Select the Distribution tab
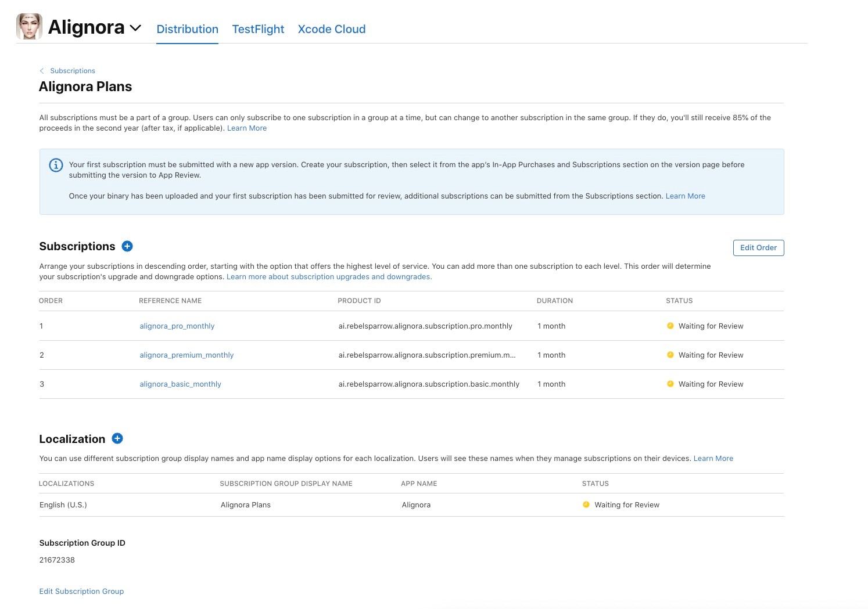 click(187, 29)
